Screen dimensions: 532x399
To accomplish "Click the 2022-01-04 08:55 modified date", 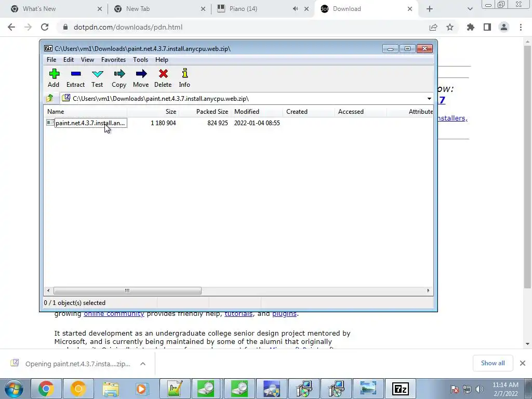I will click(x=257, y=123).
